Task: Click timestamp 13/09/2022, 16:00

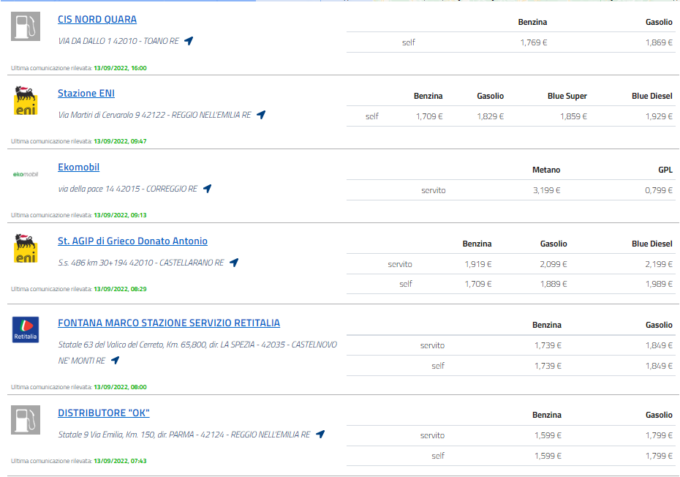Action: coord(120,68)
